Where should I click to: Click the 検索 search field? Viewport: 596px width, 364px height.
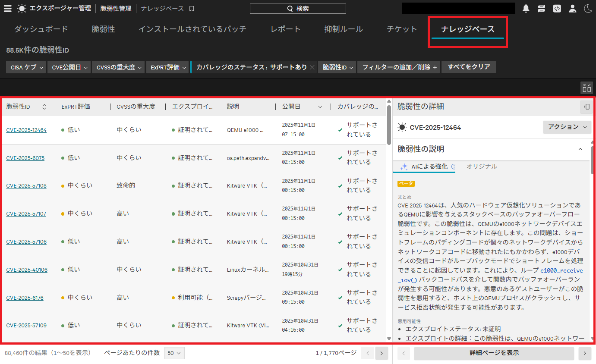[298, 9]
